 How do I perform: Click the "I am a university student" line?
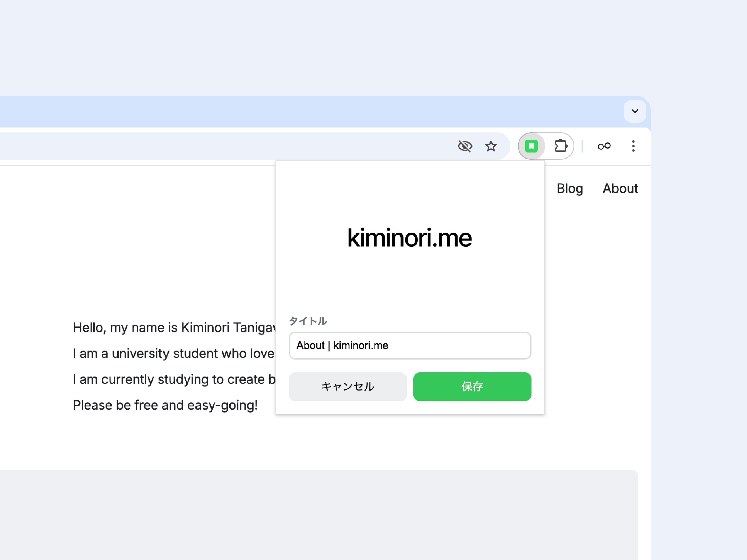[x=174, y=353]
